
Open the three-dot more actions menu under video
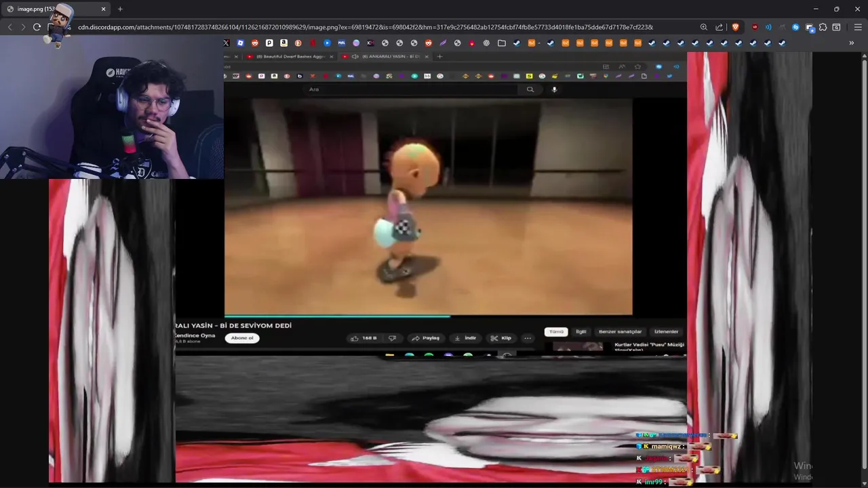coord(528,338)
